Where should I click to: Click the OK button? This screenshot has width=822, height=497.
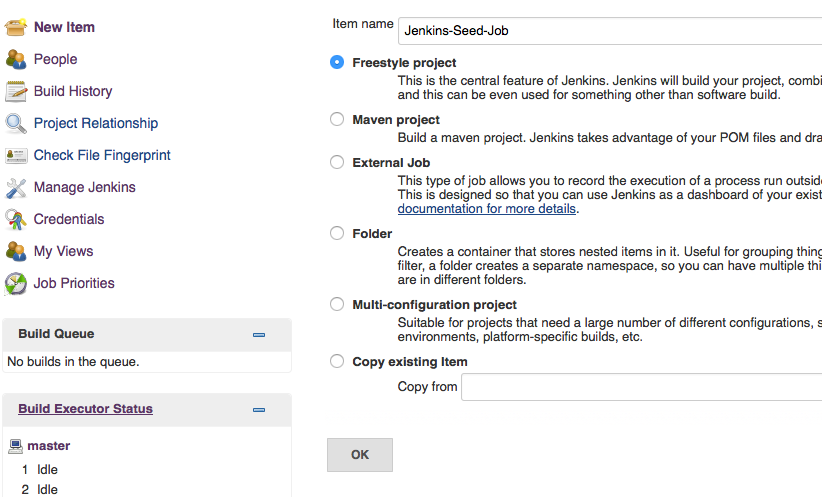pos(360,455)
